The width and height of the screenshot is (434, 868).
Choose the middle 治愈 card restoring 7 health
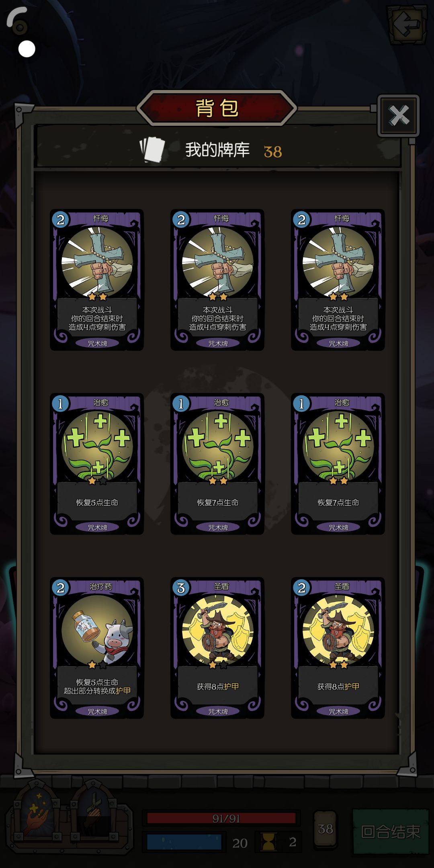[217, 464]
